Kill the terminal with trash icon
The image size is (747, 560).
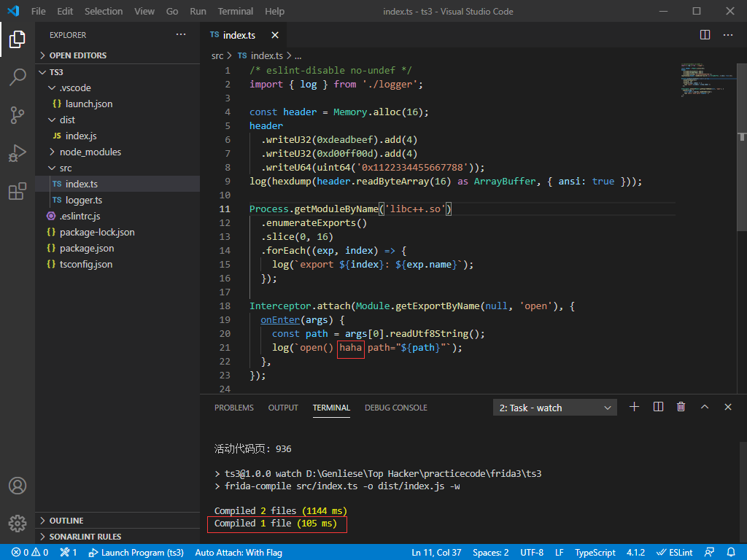coord(681,408)
